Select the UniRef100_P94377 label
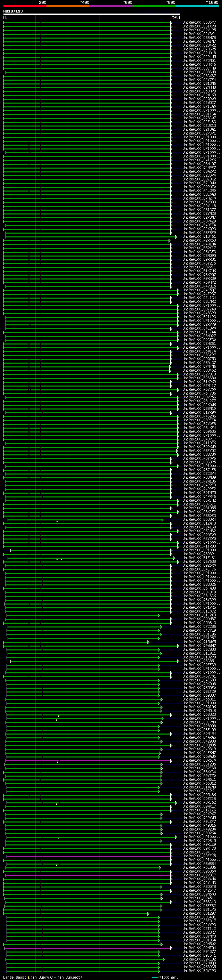This screenshot has height=980, width=222. [199, 951]
